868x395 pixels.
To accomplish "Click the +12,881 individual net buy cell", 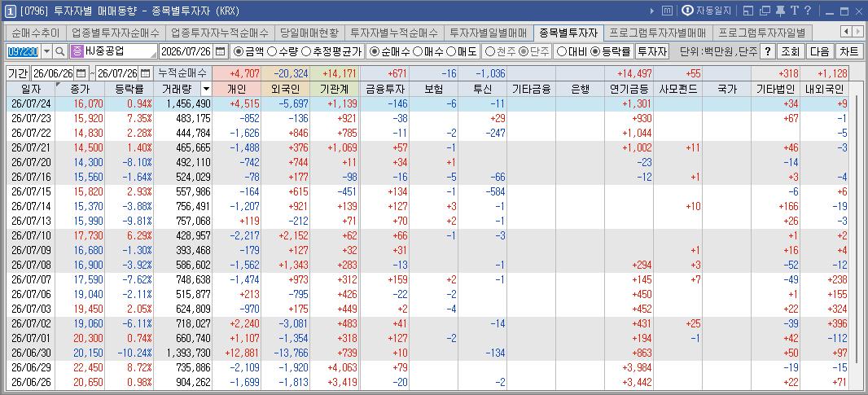I will (236, 353).
